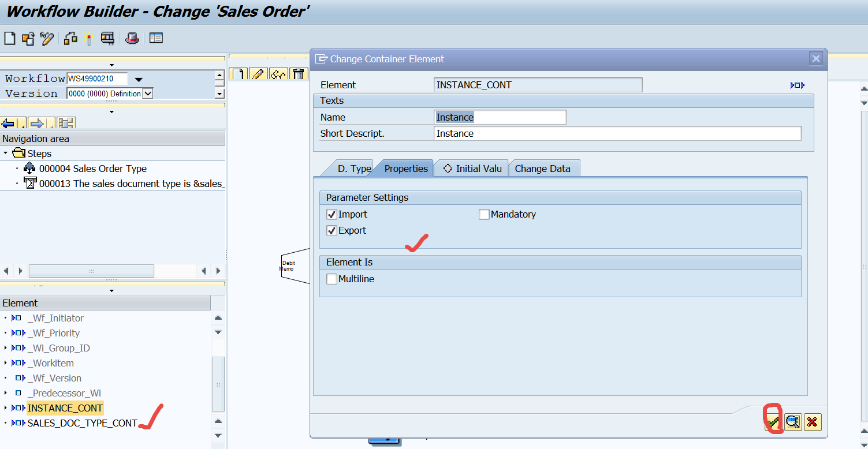Screen dimensions: 868x449
Task: Collapse the Steps folder in navigation
Action: click(x=6, y=154)
